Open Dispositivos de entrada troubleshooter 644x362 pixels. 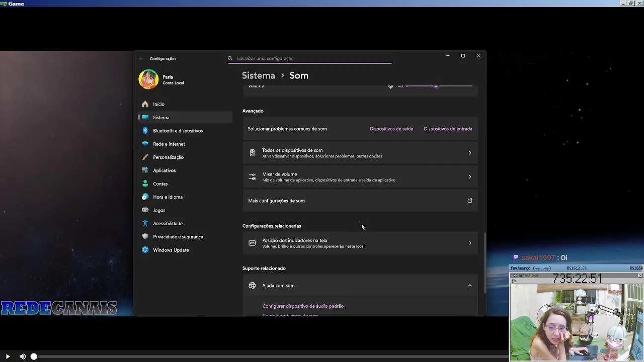coord(448,129)
